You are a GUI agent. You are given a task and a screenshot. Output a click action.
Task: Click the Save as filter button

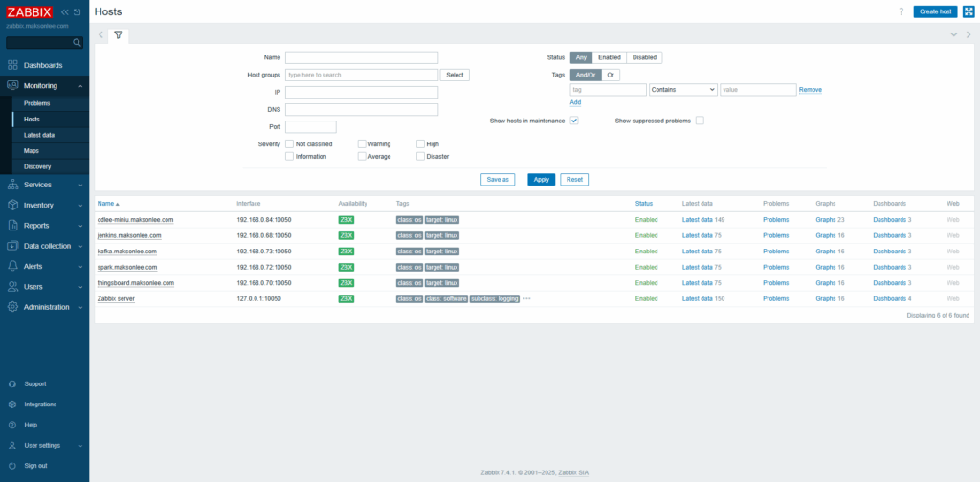498,179
